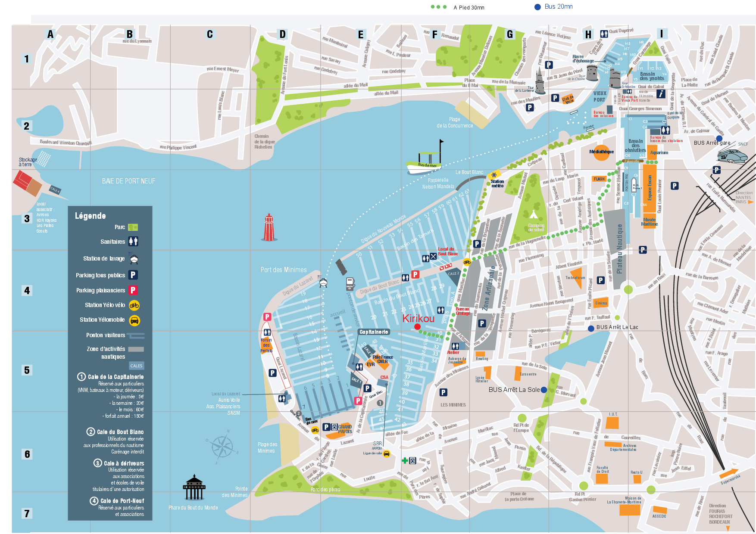Click the compass rose near Plage des Minimes

pos(222,446)
